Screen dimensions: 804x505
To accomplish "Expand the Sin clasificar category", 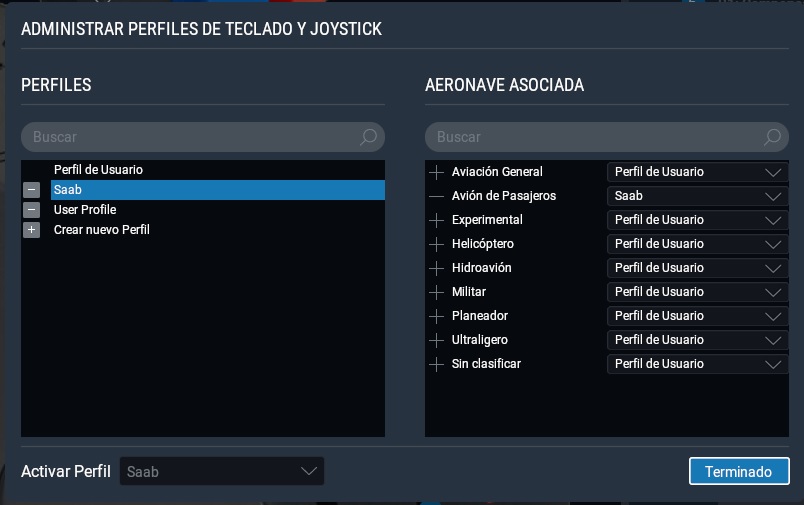I will [436, 364].
